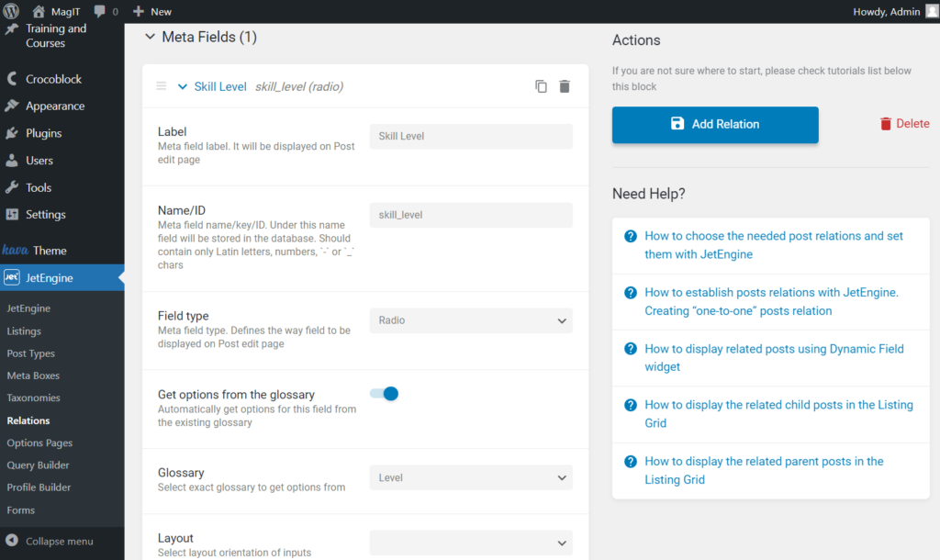Viewport: 940px width, 560px height.
Task: Open the related parent posts tutorial
Action: point(764,471)
